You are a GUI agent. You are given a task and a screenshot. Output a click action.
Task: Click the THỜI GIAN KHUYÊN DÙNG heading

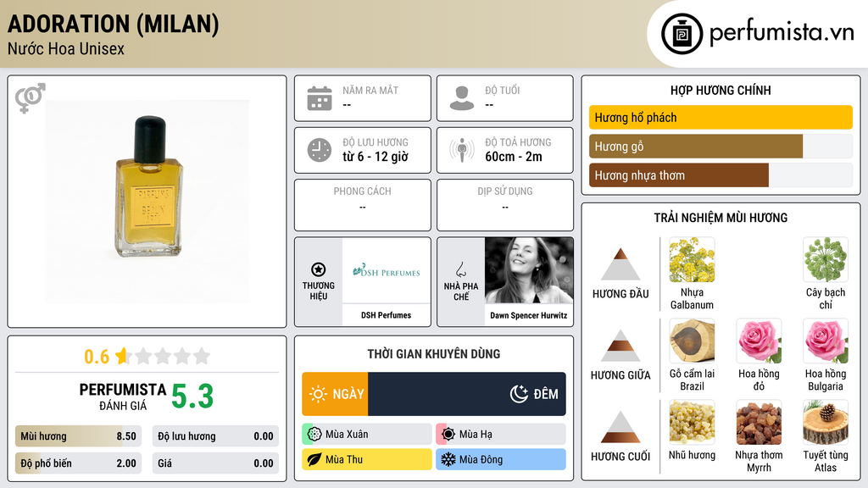tap(434, 353)
